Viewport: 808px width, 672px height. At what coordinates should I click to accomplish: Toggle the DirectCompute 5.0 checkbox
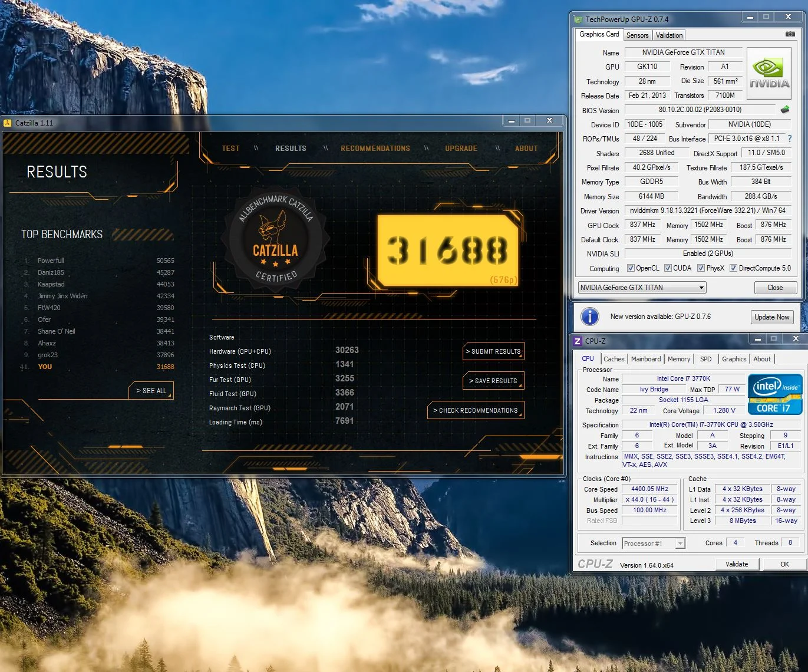733,268
